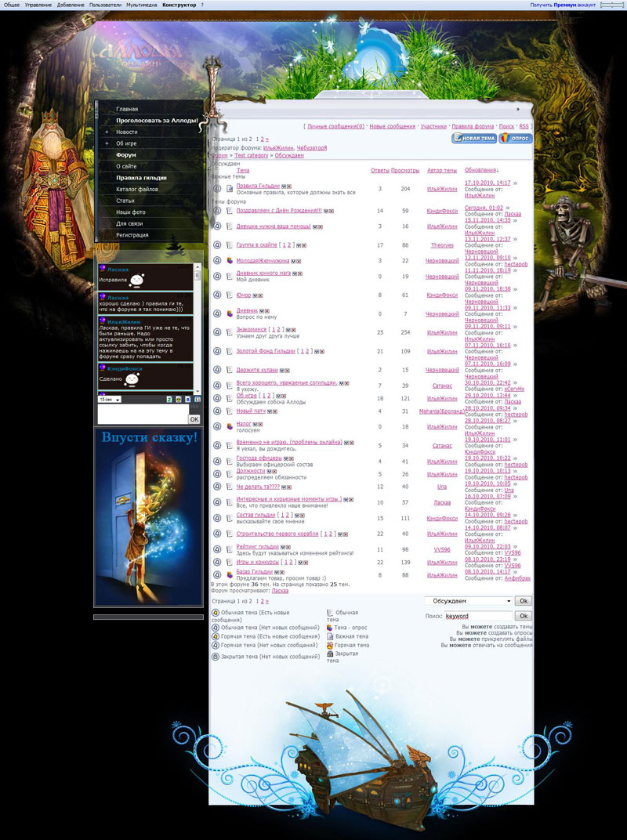Viewport: 627px width, 840px height.
Task: Click the mini-chat message text area
Action: pyautogui.click(x=143, y=415)
